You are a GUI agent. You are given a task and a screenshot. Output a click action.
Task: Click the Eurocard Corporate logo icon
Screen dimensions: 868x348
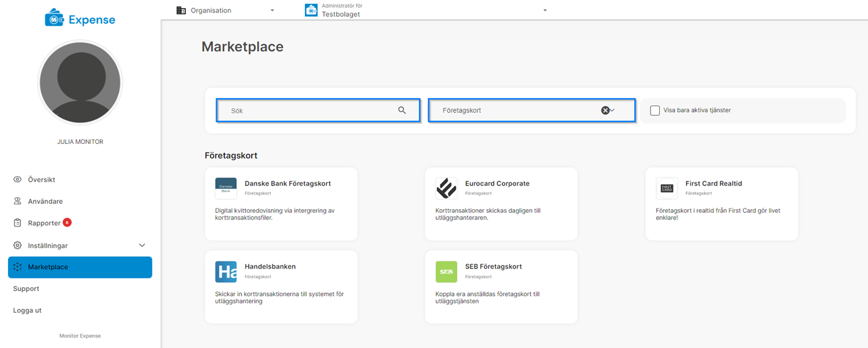[x=446, y=188]
